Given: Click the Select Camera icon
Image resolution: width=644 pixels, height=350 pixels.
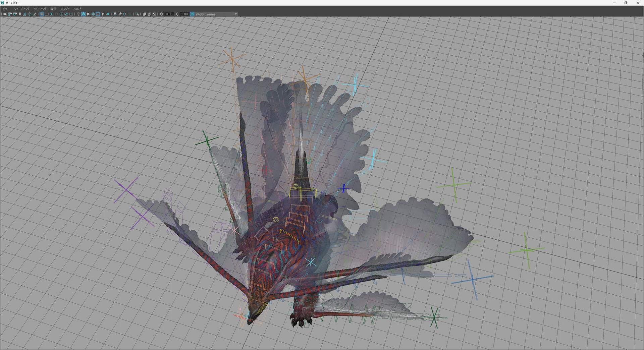Looking at the screenshot, I should (x=5, y=14).
